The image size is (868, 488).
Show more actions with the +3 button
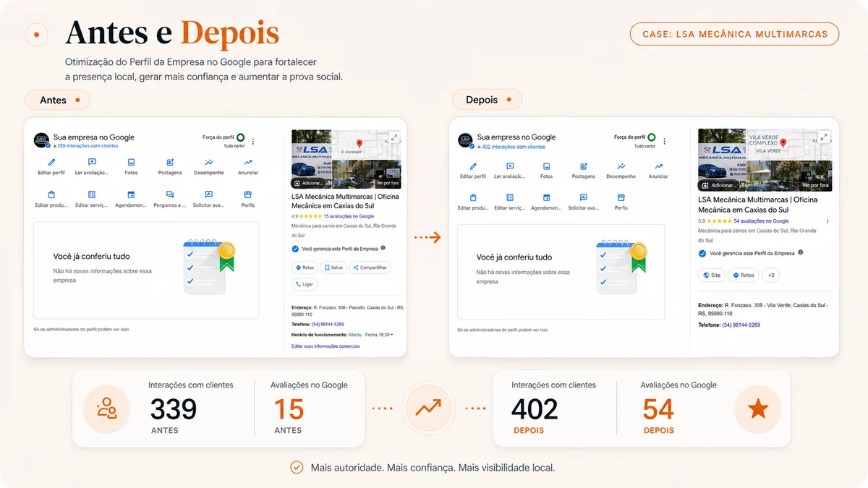pos(771,275)
